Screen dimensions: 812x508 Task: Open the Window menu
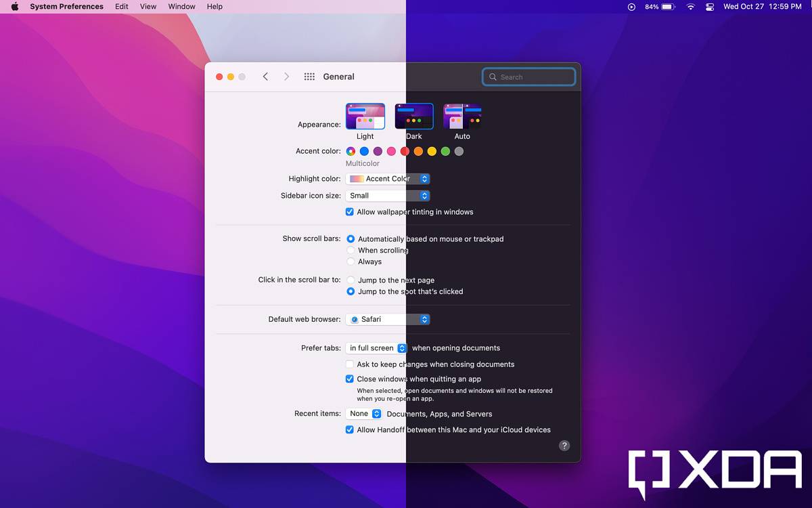tap(182, 7)
